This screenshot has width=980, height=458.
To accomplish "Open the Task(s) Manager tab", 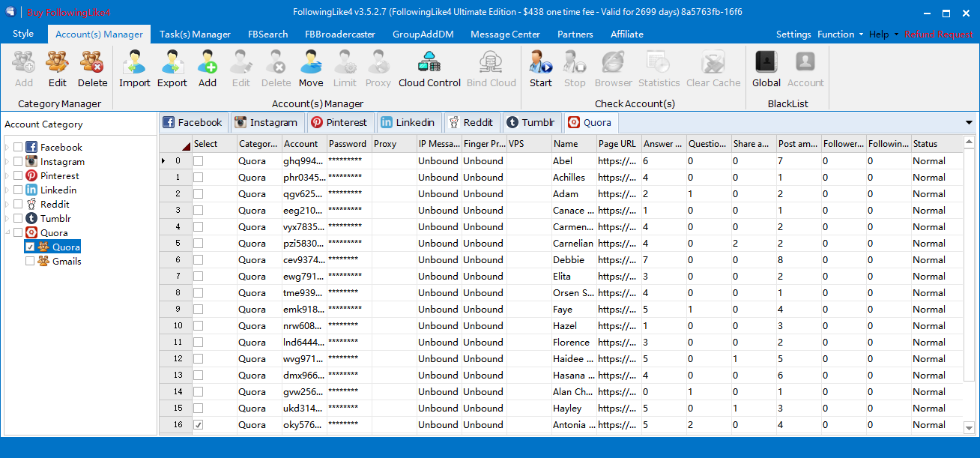I will tap(195, 34).
